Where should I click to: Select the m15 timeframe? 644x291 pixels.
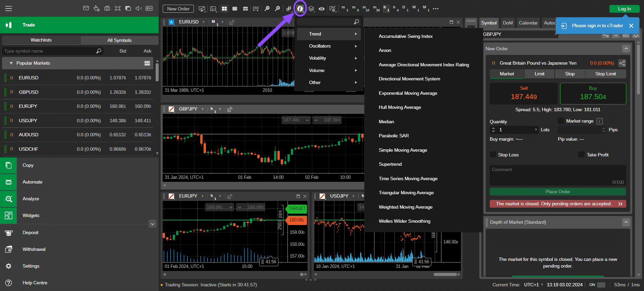click(x=366, y=8)
